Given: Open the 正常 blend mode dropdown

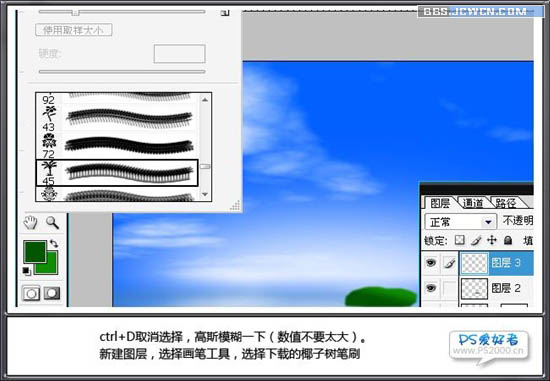Looking at the screenshot, I should click(461, 222).
